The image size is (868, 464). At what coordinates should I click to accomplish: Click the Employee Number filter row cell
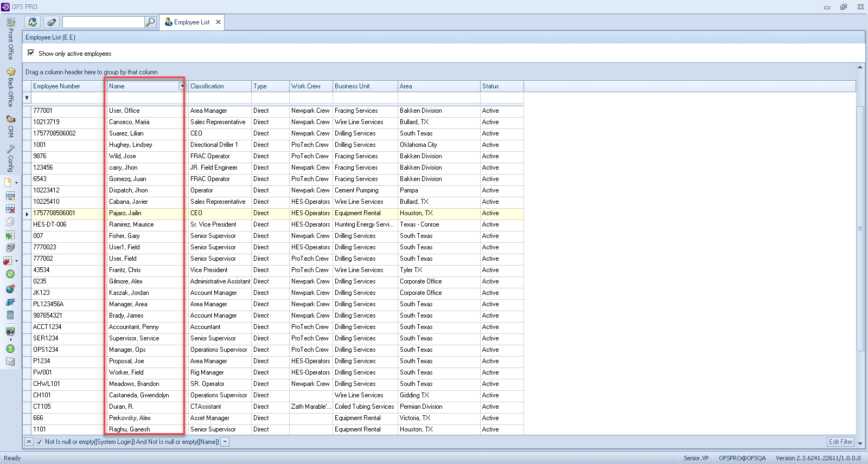(x=69, y=98)
